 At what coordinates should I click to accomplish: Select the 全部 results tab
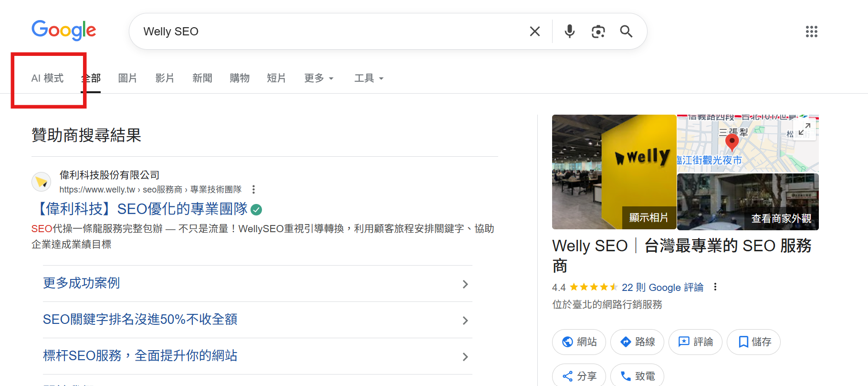91,78
